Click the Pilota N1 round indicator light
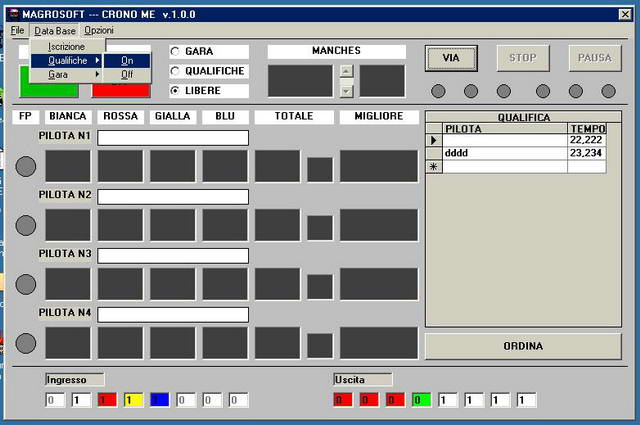 (x=27, y=166)
